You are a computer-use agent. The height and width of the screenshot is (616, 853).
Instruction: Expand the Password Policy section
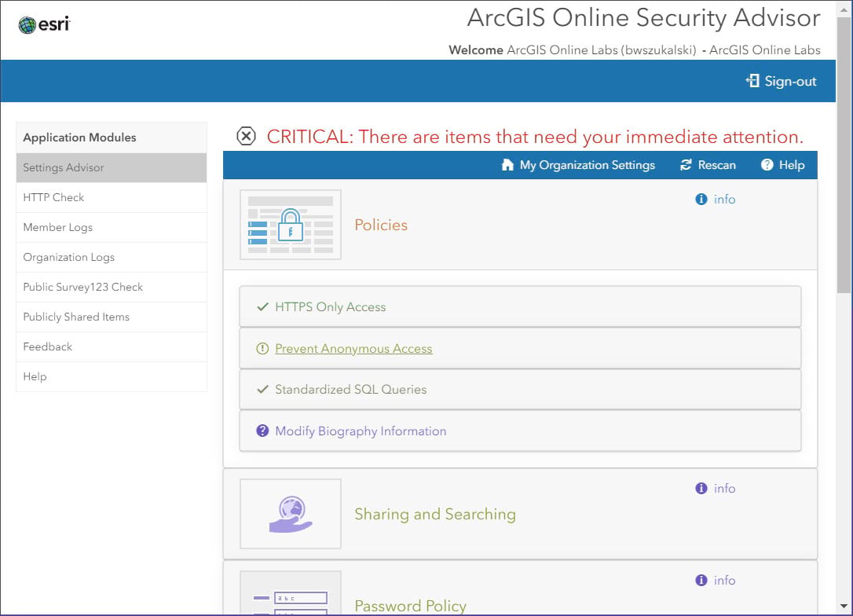(410, 606)
